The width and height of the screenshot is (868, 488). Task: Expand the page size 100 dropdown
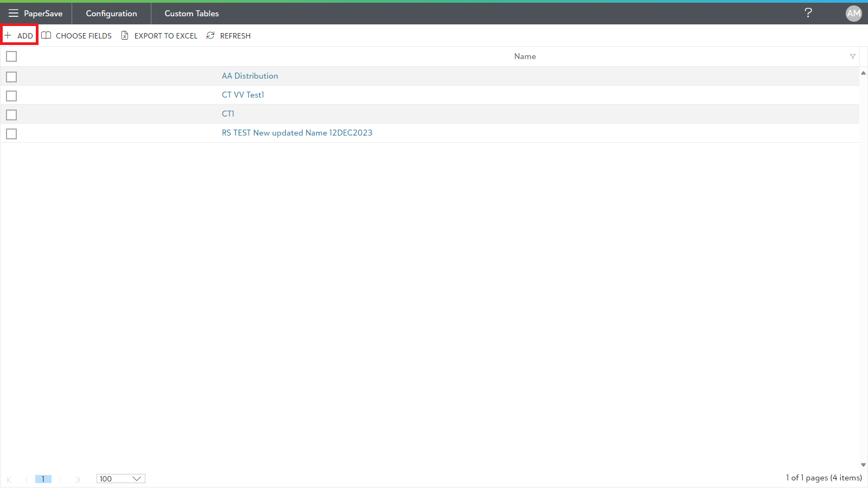tap(121, 479)
